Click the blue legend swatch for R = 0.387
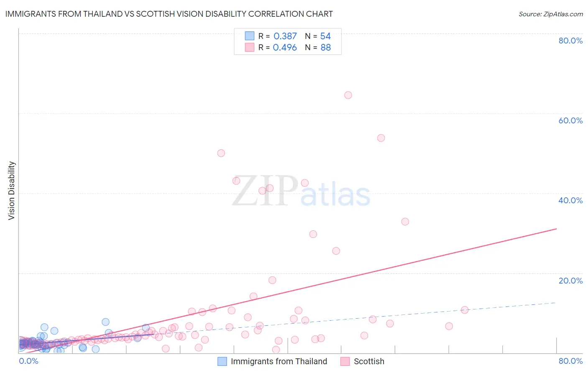This screenshot has height=373, width=588. click(249, 36)
